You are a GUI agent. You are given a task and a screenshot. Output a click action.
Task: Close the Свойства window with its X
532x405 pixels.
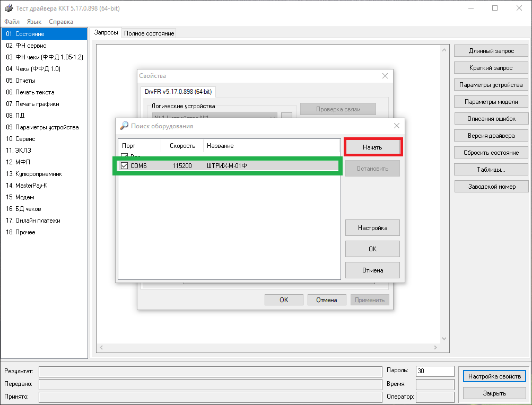(385, 76)
